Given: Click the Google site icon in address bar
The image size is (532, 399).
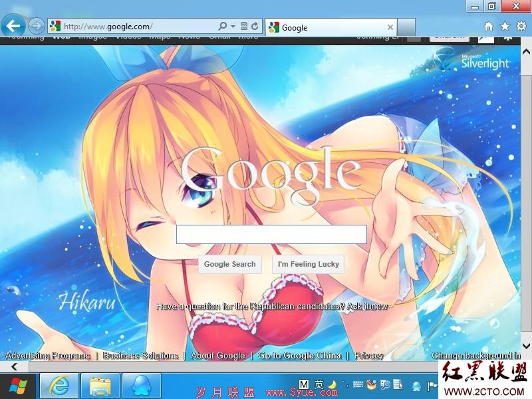Looking at the screenshot, I should coord(55,26).
